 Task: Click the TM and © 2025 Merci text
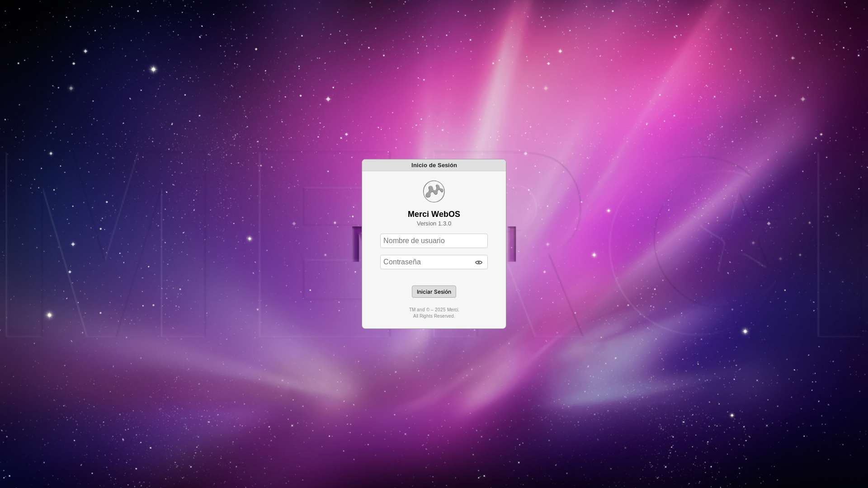(x=434, y=310)
